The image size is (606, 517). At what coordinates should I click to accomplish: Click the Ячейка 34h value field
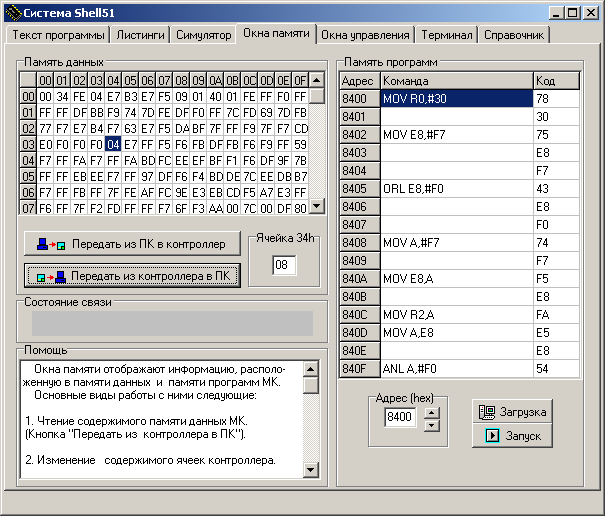[x=284, y=265]
